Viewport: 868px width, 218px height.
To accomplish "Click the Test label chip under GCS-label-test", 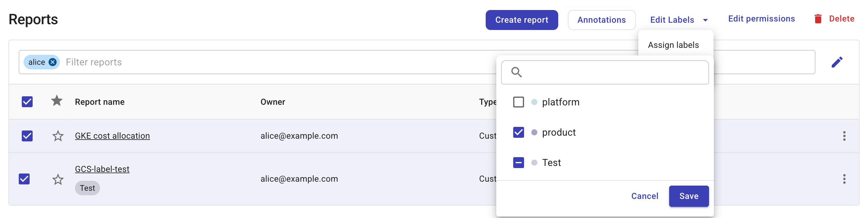I will pos(87,188).
